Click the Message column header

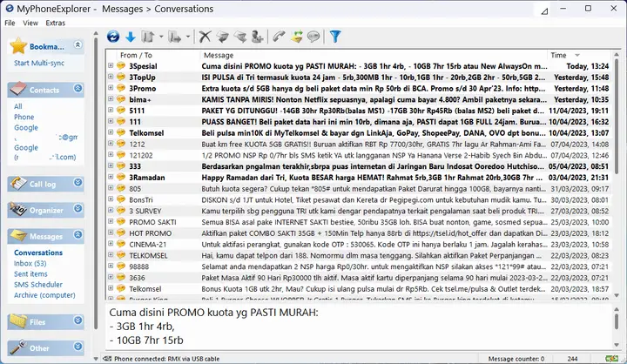pyautogui.click(x=373, y=55)
